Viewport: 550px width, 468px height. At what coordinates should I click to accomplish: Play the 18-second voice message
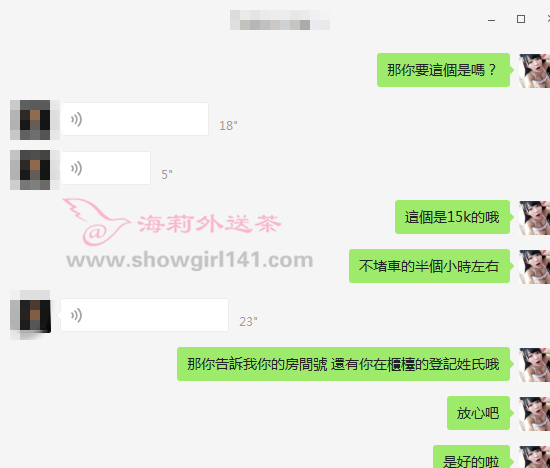pos(135,119)
